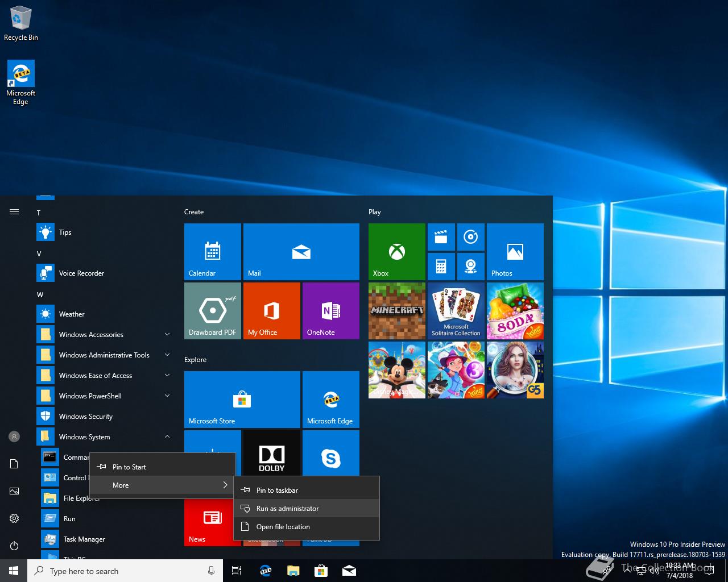This screenshot has height=582, width=728.
Task: Open the G5 hidden object game tile
Action: 515,370
